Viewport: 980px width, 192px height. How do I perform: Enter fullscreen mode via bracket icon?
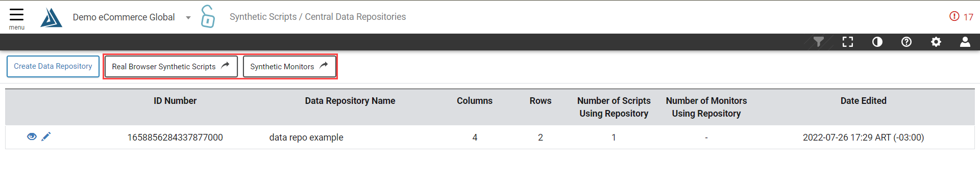(848, 42)
